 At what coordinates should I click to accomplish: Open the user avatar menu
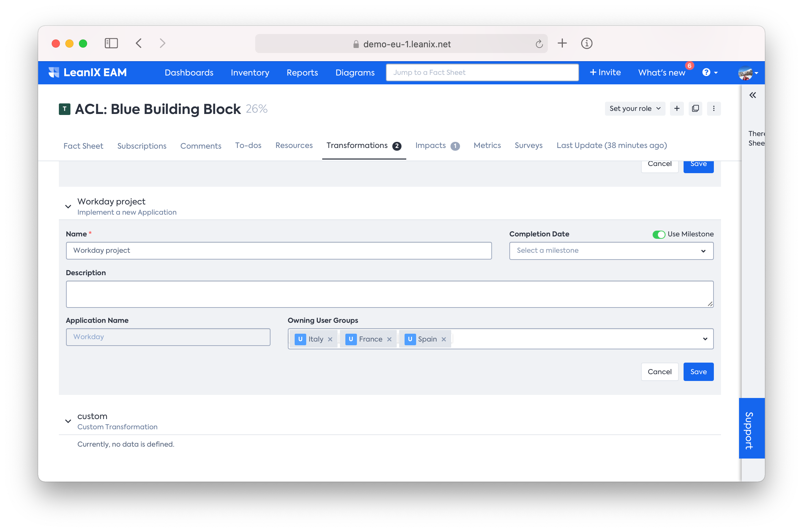[748, 73]
